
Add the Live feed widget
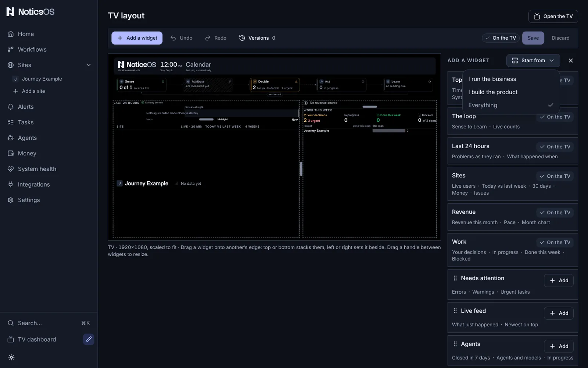click(x=559, y=313)
